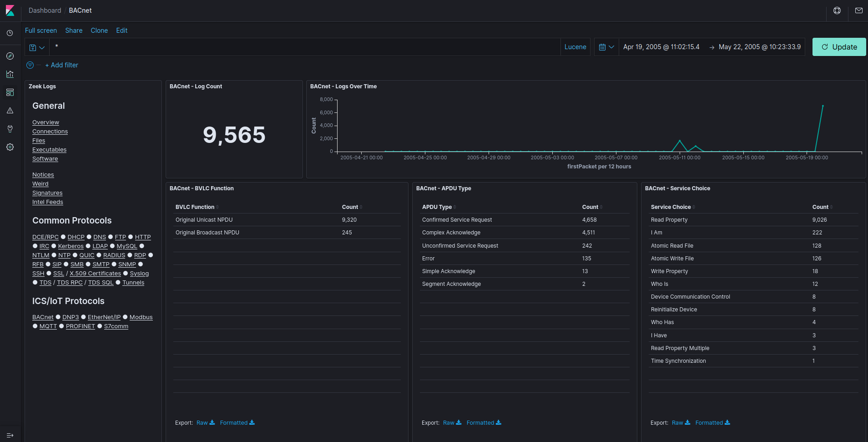Open the Dashboard panel icon in sidebar
Viewport: 868px width, 442px height.
pyautogui.click(x=10, y=92)
